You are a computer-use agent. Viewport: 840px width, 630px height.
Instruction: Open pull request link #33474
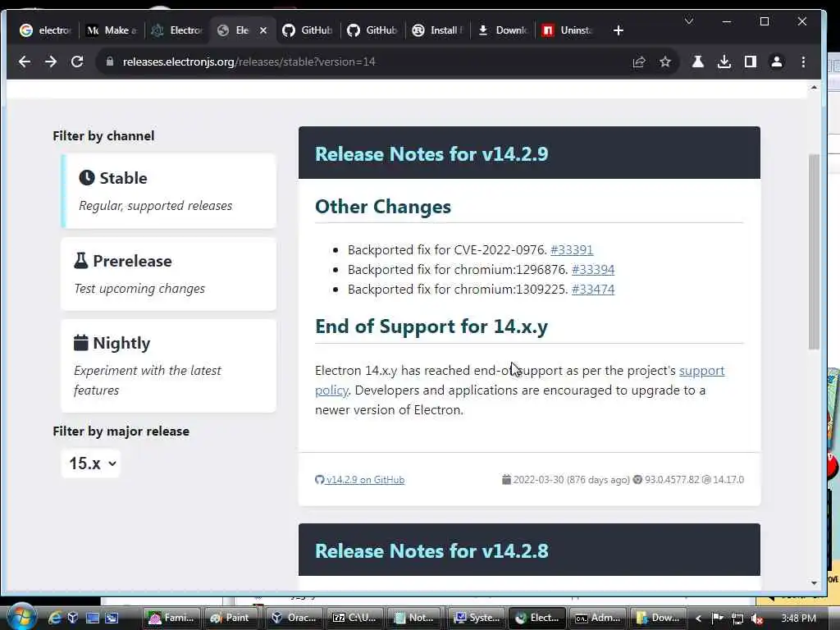593,290
